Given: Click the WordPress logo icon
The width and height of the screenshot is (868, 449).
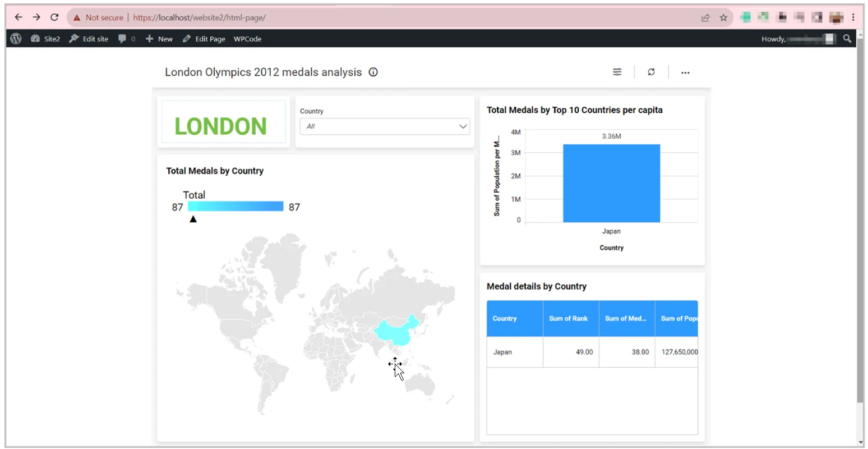Looking at the screenshot, I should [16, 39].
